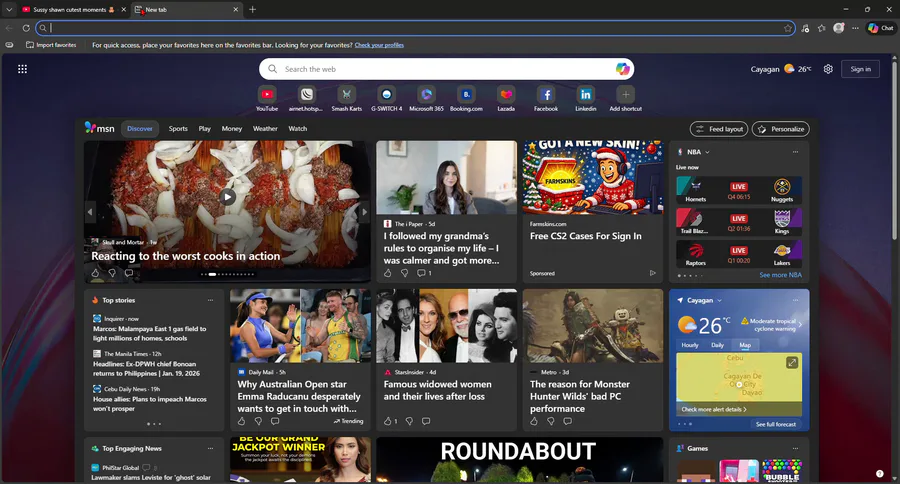Expand the Cayagan location dropdown in weather card
Viewport: 900px width, 484px height.
719,300
